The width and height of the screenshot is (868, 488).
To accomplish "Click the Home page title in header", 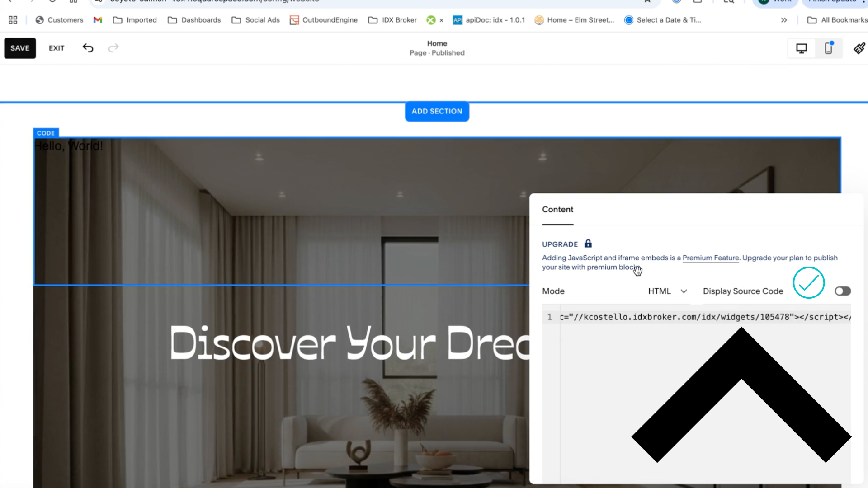I will (x=437, y=43).
